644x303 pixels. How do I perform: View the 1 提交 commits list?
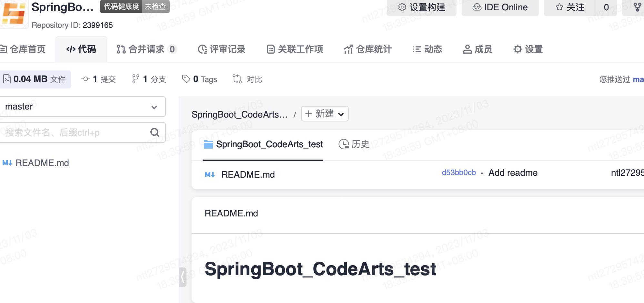98,79
